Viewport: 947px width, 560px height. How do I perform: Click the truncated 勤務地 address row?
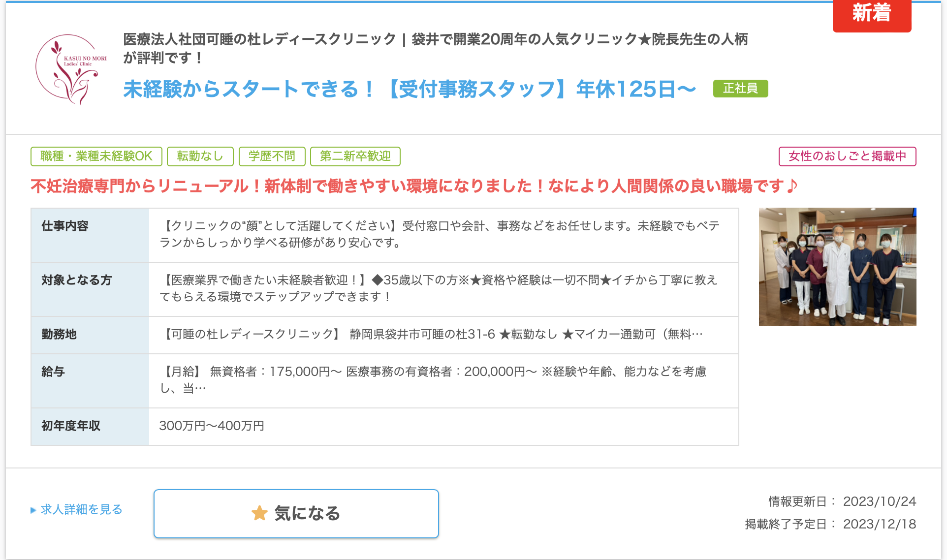point(443,335)
